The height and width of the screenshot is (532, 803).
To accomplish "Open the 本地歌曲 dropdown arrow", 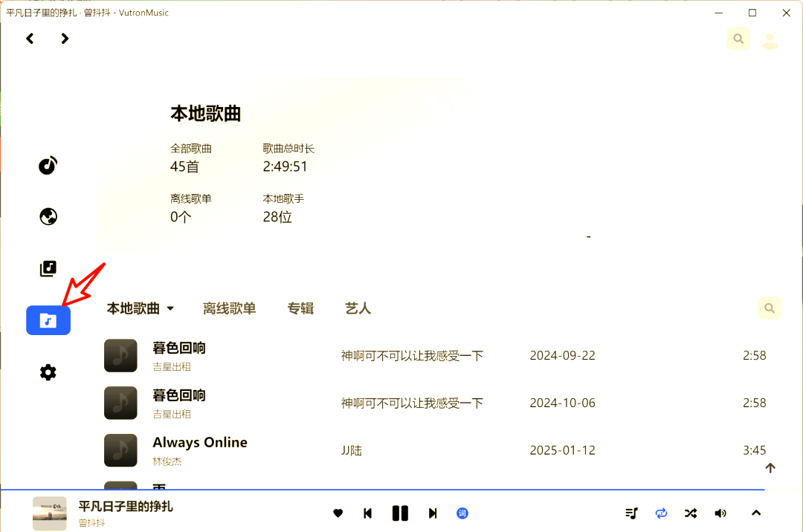I will click(x=172, y=308).
